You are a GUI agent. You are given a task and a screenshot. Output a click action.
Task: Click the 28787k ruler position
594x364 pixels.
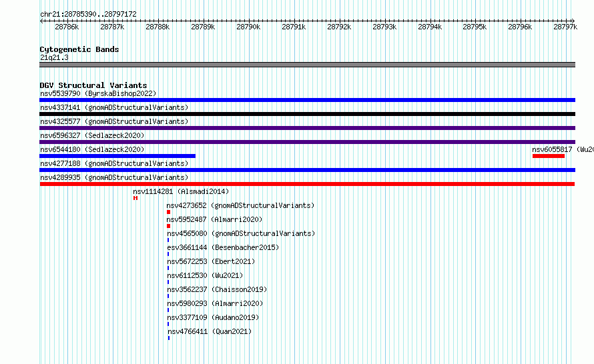(x=112, y=27)
